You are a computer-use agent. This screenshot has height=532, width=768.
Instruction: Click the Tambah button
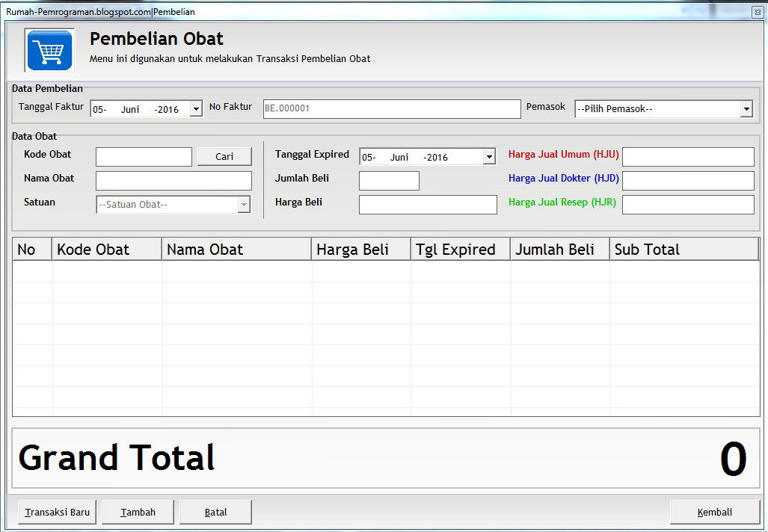tap(137, 512)
